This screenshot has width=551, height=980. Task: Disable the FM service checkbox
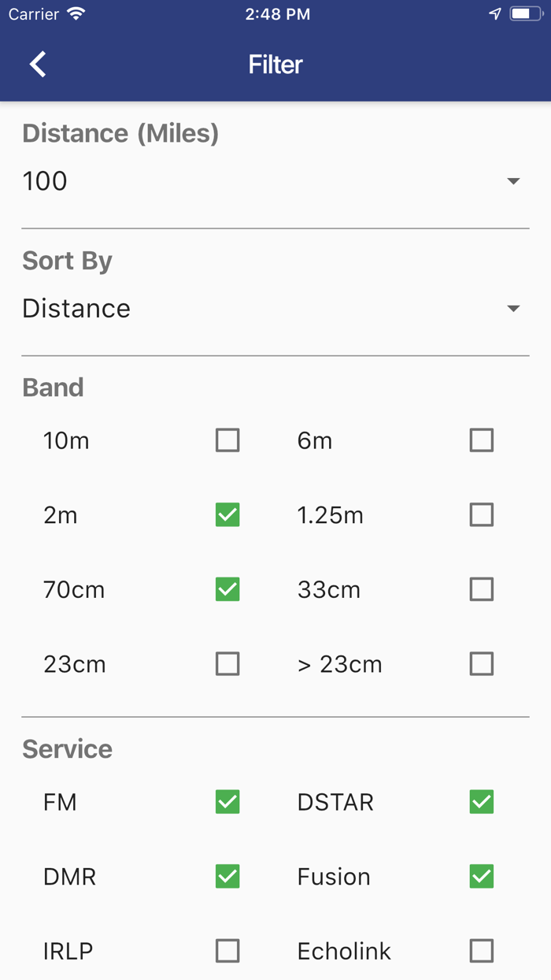click(x=227, y=802)
